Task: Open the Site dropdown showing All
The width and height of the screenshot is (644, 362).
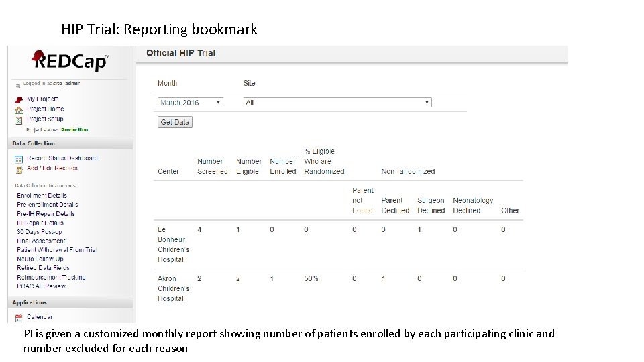Action: point(337,102)
